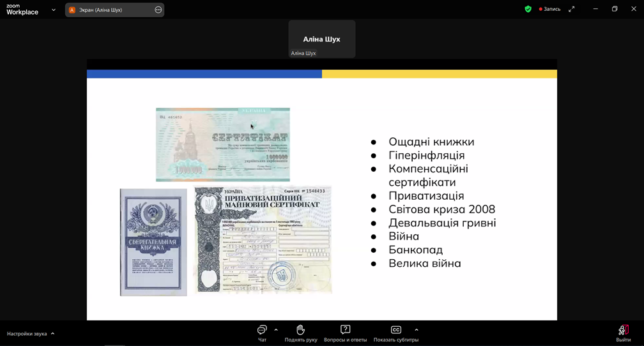The width and height of the screenshot is (644, 346).
Task: Open Questions and Answers (Вопросы и ответы)
Action: [x=345, y=330]
